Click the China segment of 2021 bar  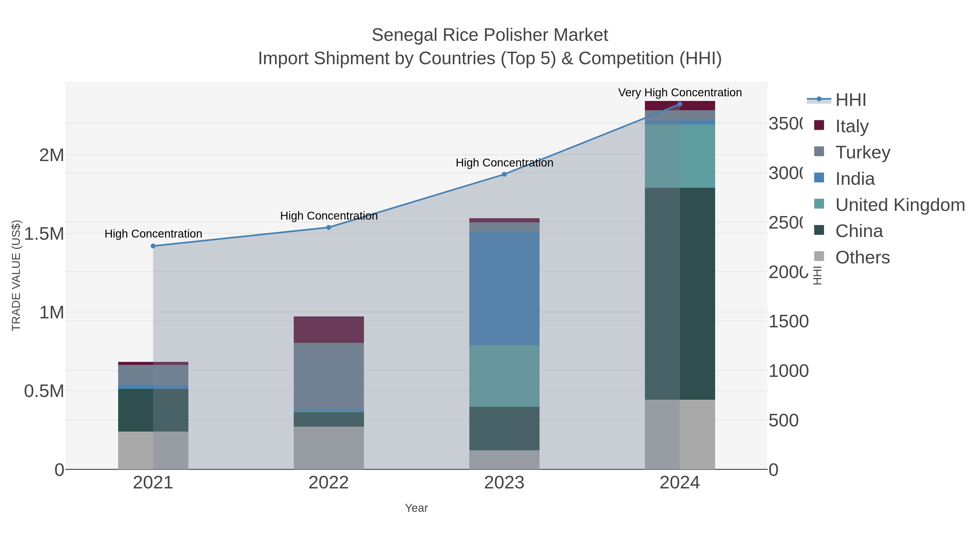coord(153,410)
